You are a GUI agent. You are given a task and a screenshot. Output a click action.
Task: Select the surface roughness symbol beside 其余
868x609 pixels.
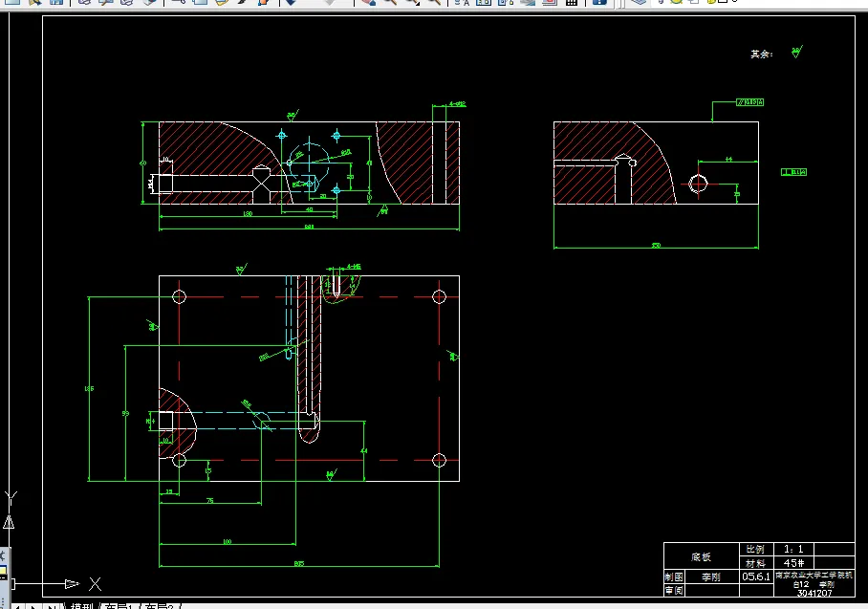click(x=796, y=52)
